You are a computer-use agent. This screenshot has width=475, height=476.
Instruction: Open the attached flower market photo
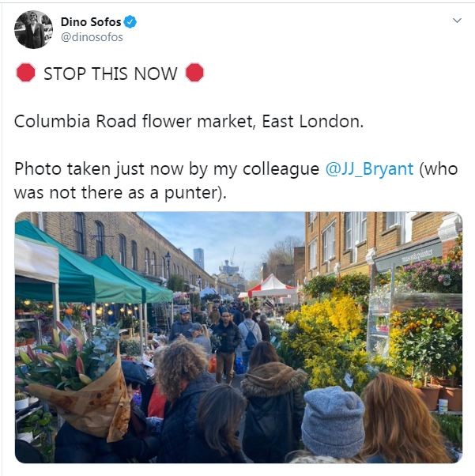point(238,337)
